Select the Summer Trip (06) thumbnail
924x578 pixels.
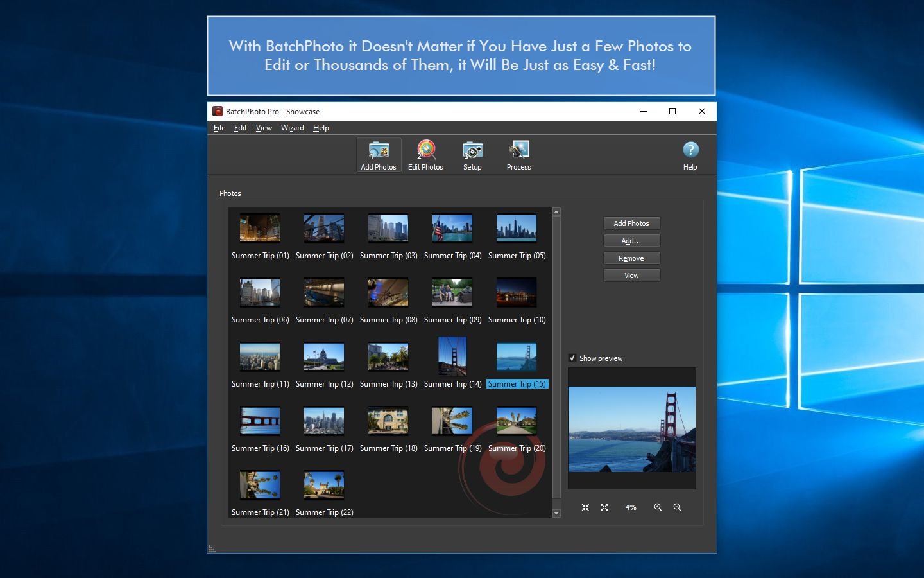tap(260, 292)
